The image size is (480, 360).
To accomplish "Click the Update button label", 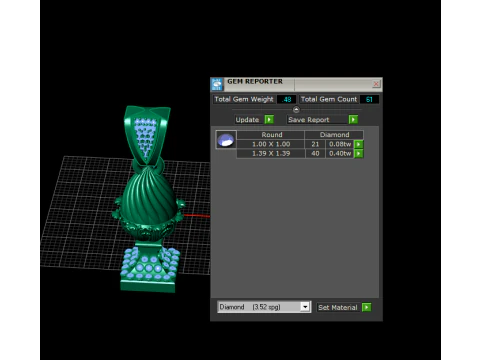I will point(247,120).
